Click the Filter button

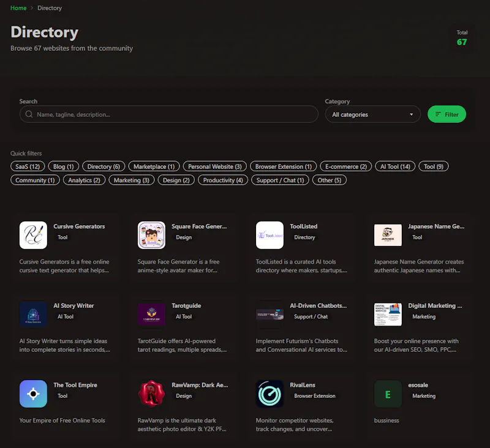[447, 114]
